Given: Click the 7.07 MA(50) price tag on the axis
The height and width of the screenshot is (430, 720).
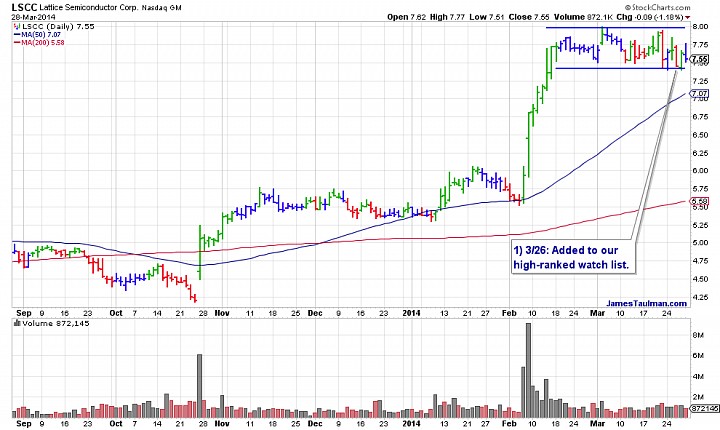Looking at the screenshot, I should [x=699, y=93].
